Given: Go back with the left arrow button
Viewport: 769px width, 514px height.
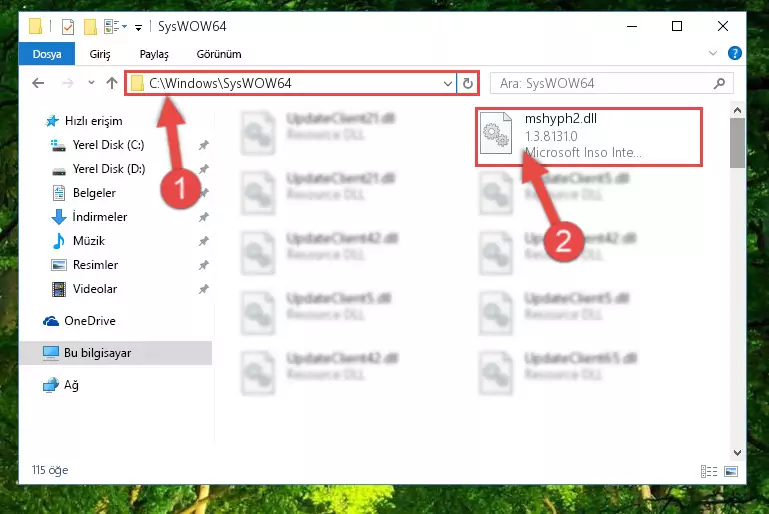Looking at the screenshot, I should pyautogui.click(x=38, y=83).
